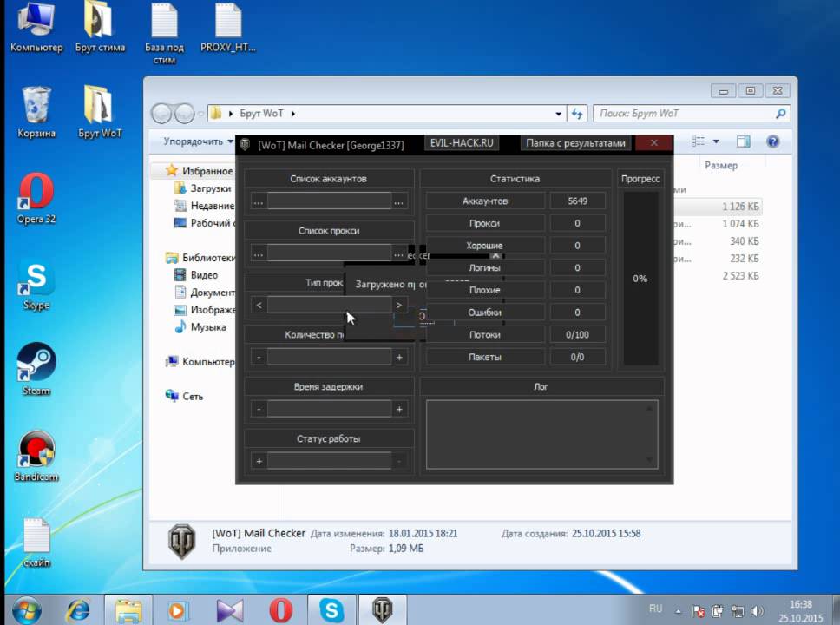840x625 pixels.
Task: Click the Размер column header
Action: coord(721,165)
